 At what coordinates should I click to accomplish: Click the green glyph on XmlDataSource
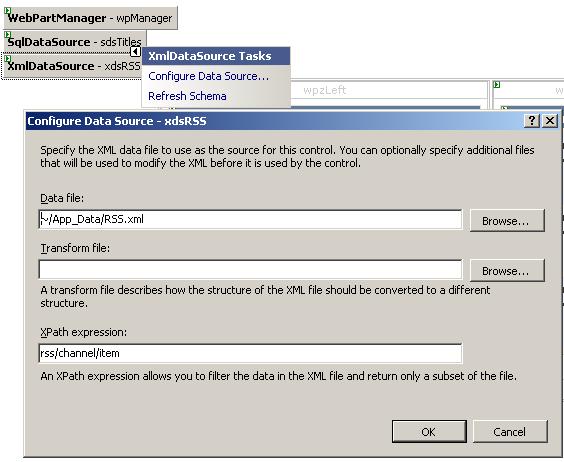point(8,59)
